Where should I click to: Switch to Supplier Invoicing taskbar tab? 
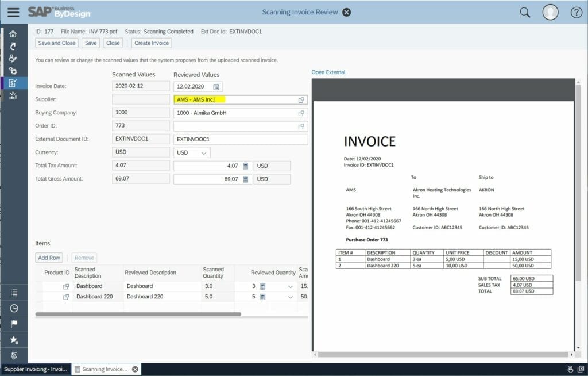tap(36, 369)
